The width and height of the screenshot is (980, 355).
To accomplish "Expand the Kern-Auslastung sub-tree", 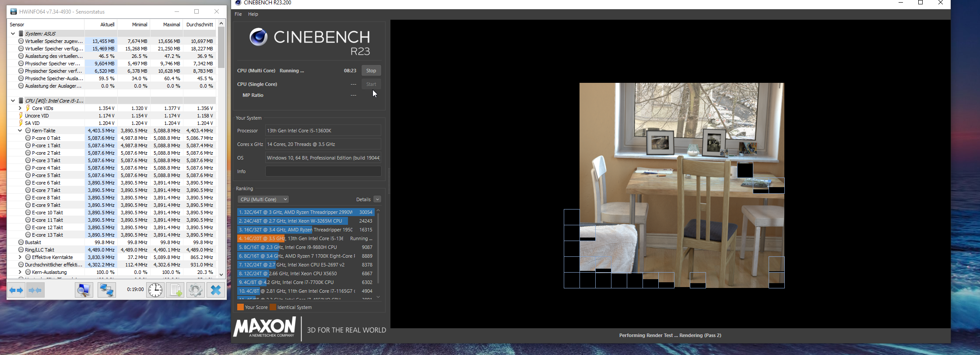I will (20, 272).
